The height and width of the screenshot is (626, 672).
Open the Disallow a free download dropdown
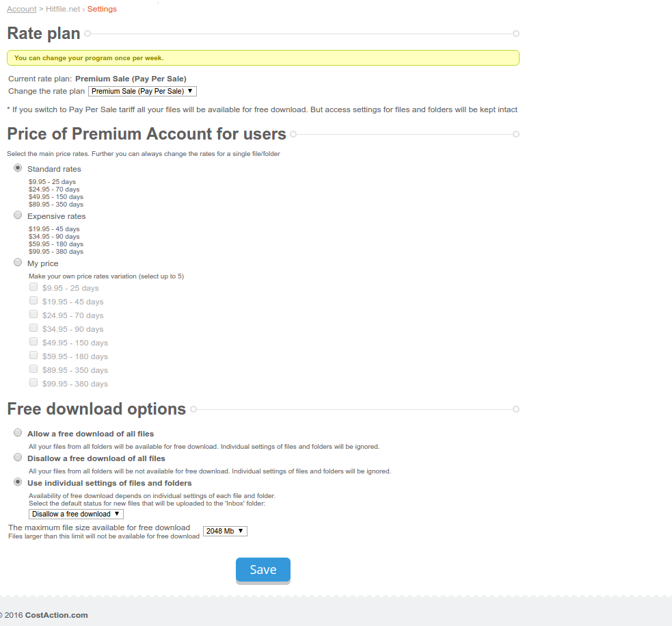(76, 514)
